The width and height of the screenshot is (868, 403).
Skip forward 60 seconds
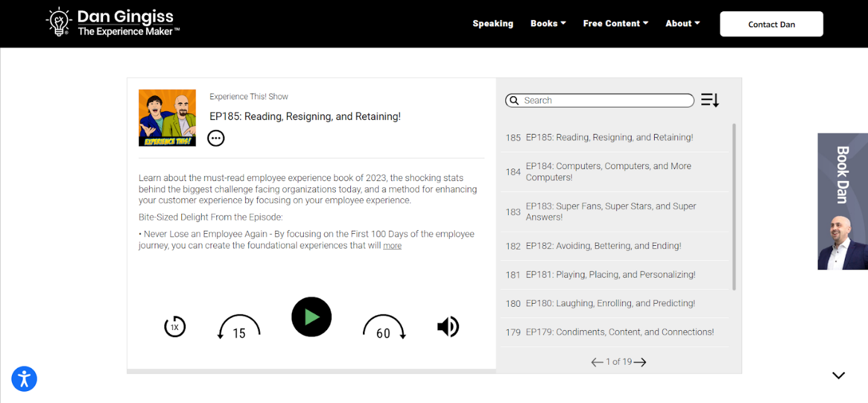(x=384, y=327)
